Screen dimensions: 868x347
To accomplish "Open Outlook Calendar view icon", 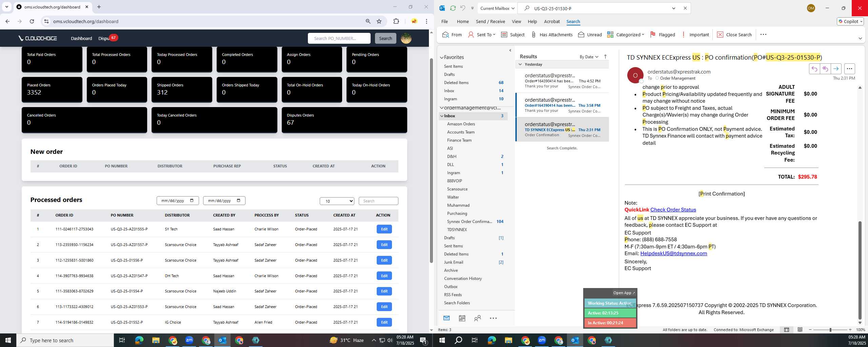I will [462, 318].
